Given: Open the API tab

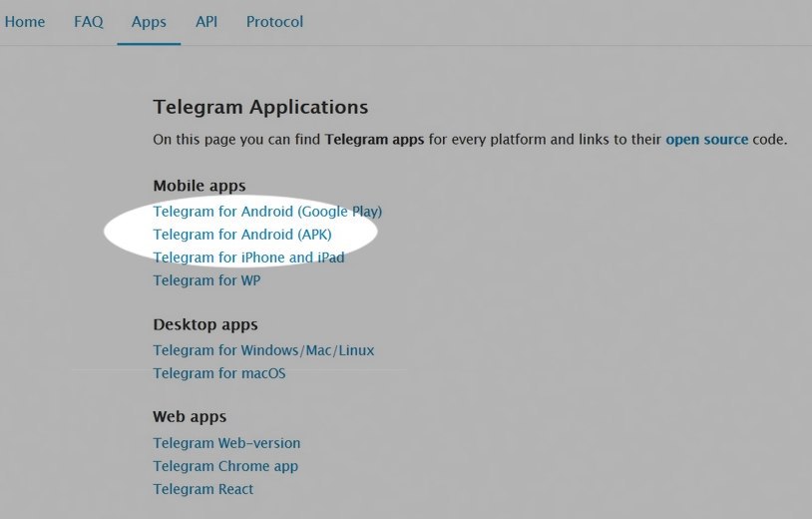Looking at the screenshot, I should tap(206, 22).
